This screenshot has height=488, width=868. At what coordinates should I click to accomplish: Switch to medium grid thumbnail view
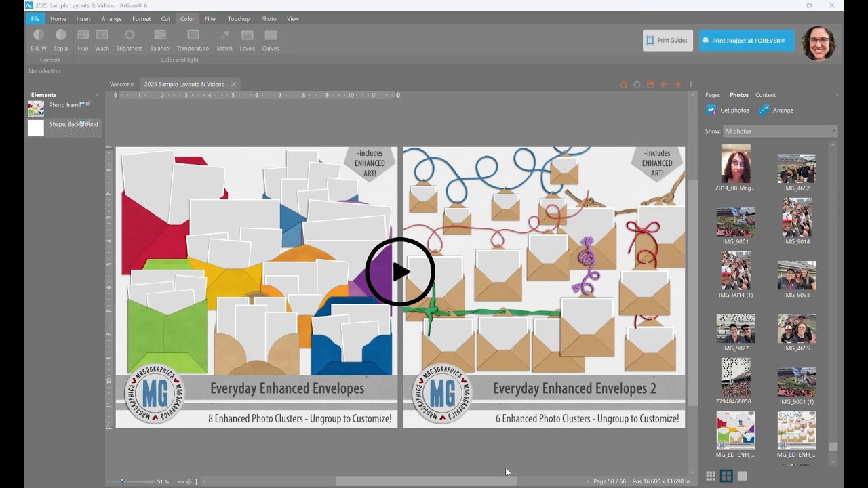[726, 476]
